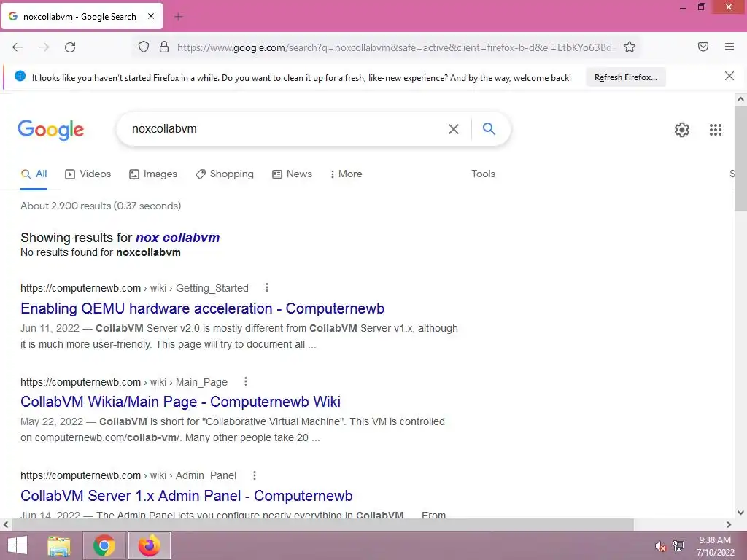Launch Chrome from the taskbar
747x560 pixels.
[x=104, y=545]
